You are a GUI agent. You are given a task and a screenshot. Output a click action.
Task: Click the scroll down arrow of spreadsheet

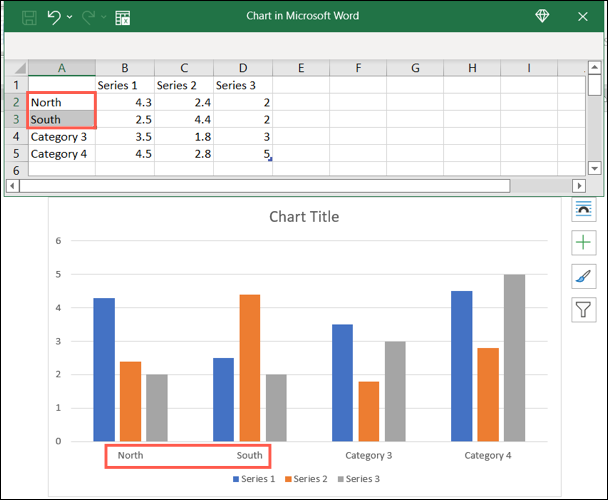(x=594, y=168)
